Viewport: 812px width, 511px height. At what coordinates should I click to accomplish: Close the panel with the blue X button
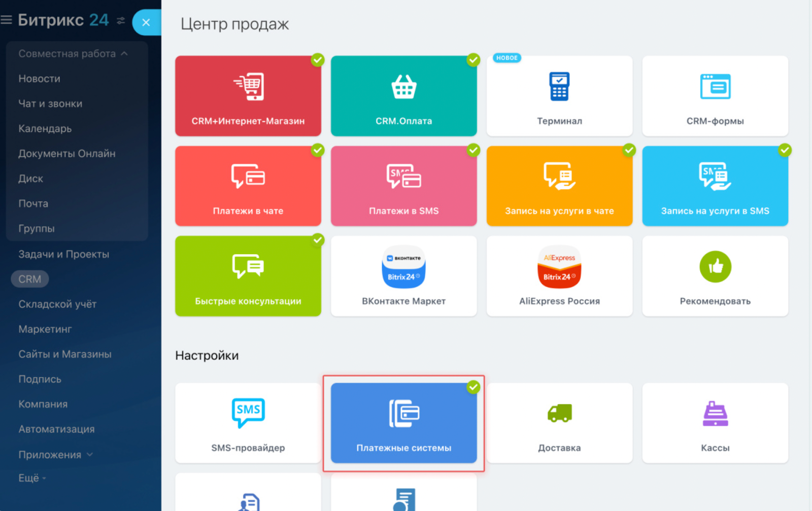[x=146, y=22]
